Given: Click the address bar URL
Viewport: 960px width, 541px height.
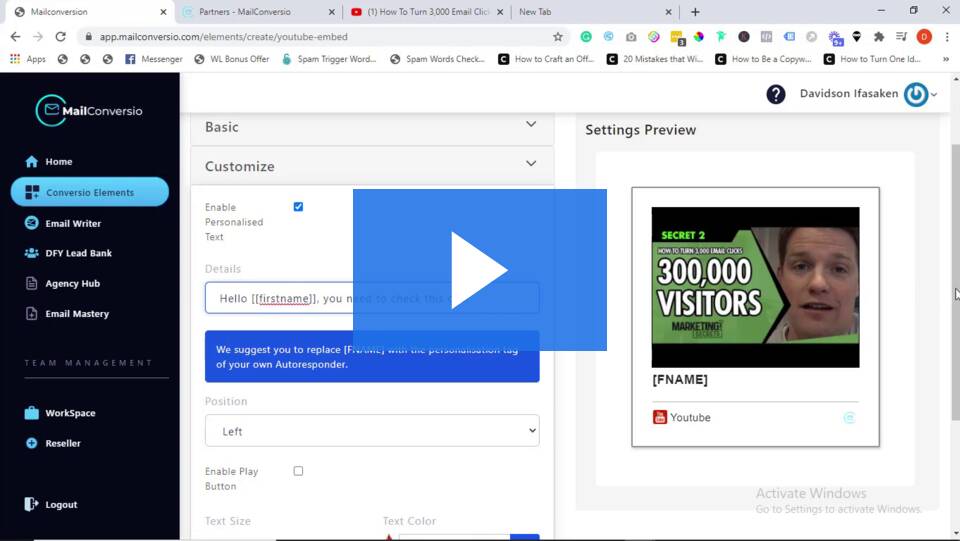Looking at the screenshot, I should click(x=223, y=37).
